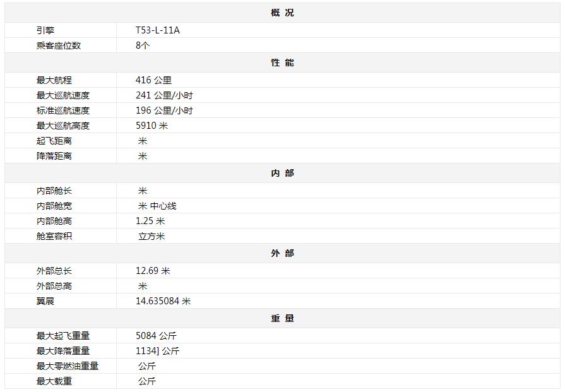Click the 概况 section header
The height and width of the screenshot is (392, 565).
(282, 13)
